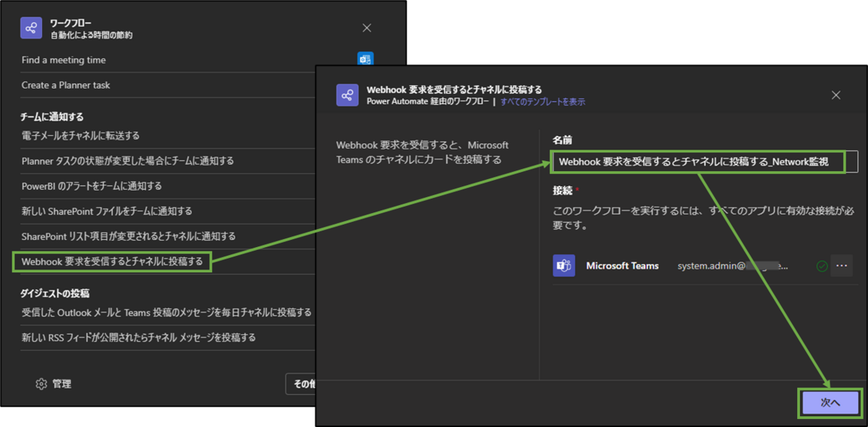Click the 名前 workflow name field
Screen dimensions: 868x427
tap(705, 162)
